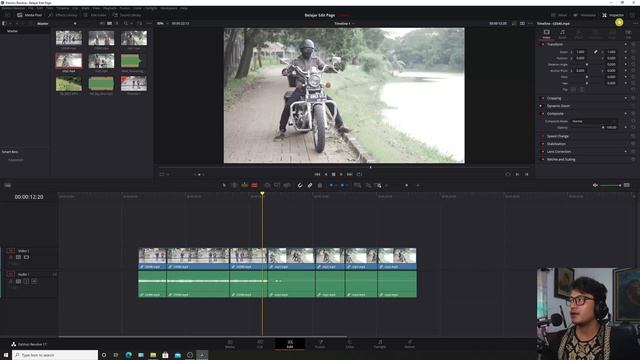The image size is (640, 360).
Task: Activate the red Blade Edit Mode tool
Action: (254, 185)
